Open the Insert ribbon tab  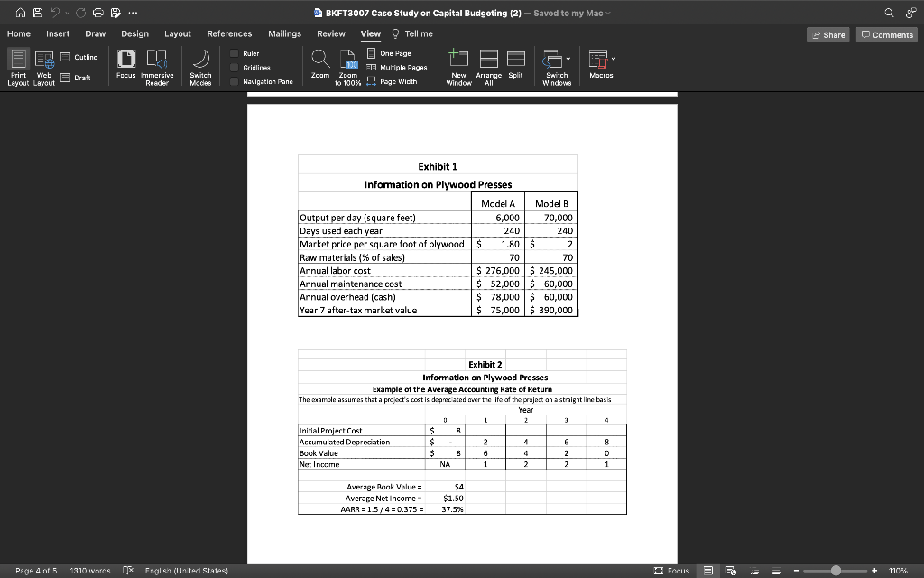coord(58,33)
